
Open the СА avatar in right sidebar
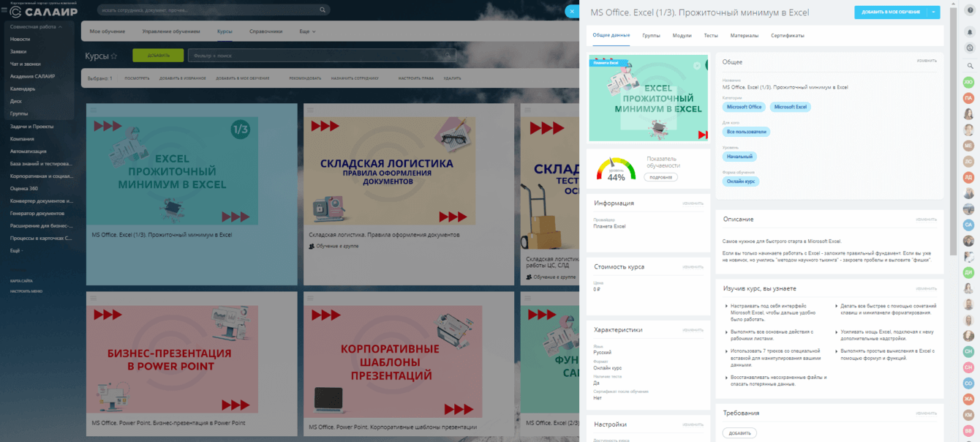tap(968, 225)
